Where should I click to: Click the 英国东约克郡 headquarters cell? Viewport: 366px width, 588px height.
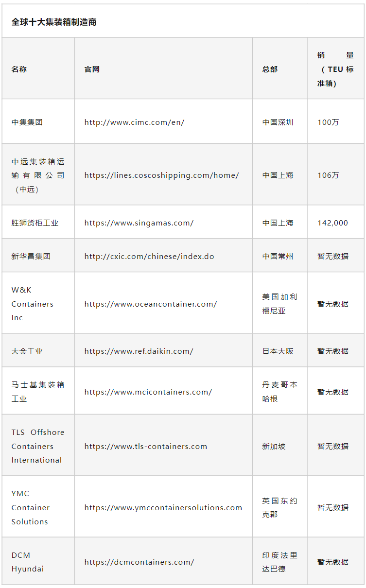280,507
